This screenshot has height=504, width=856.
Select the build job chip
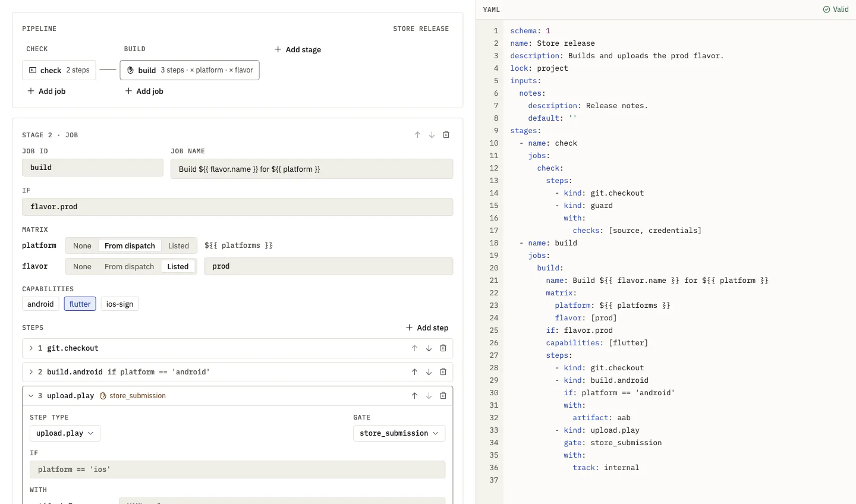[190, 70]
